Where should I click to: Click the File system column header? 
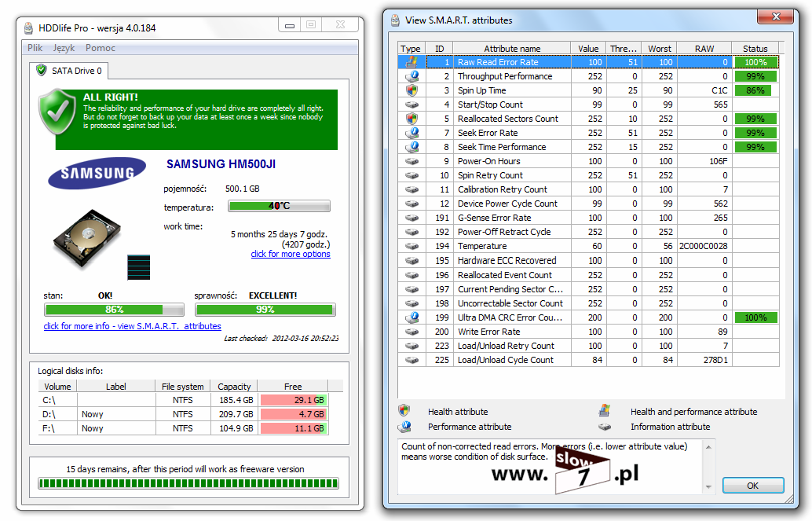click(182, 386)
